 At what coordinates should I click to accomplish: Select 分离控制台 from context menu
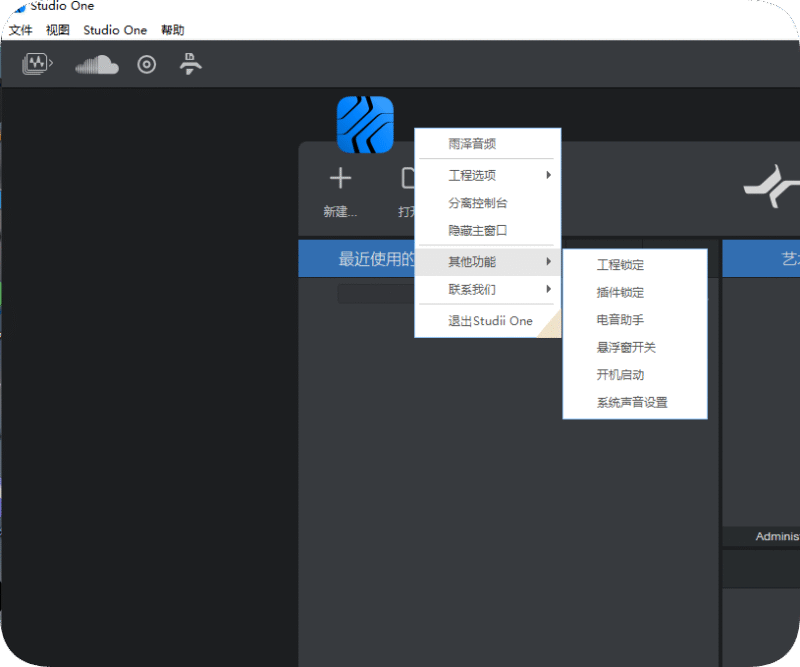tap(478, 203)
